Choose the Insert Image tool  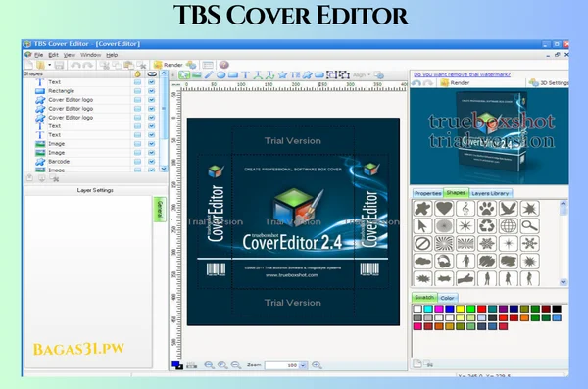197,75
